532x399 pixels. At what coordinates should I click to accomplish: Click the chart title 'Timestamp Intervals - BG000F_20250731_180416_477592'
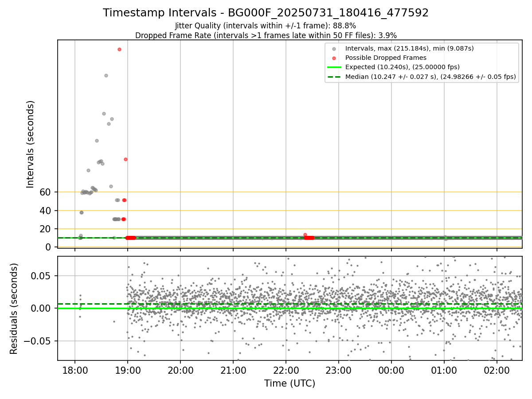click(266, 13)
